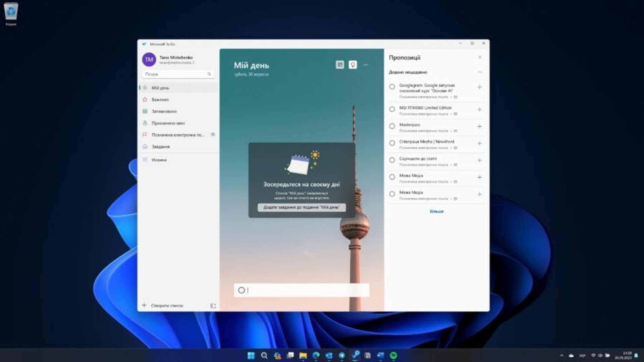Click the flag icon of Позначена електронна пошта
644x362 pixels.
coord(145,135)
